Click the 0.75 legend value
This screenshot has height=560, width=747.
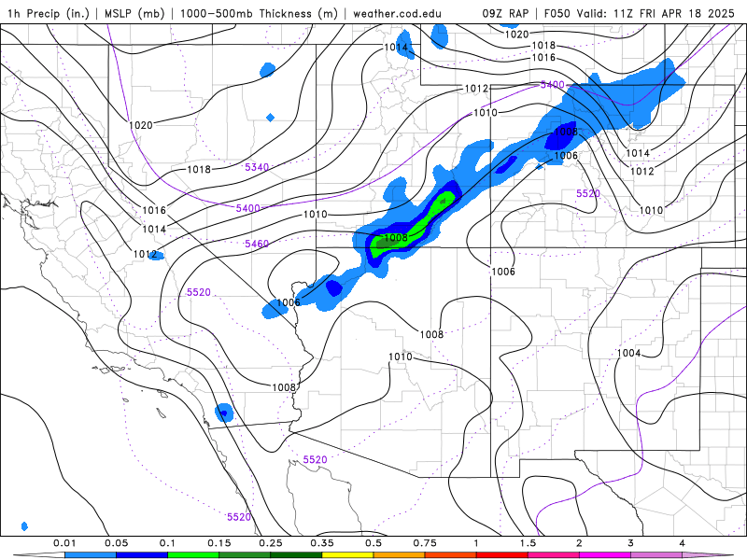click(x=425, y=543)
